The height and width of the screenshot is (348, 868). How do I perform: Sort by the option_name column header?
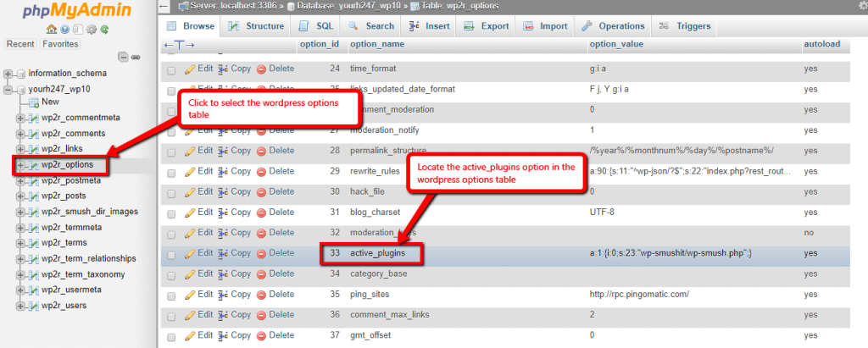coord(377,44)
